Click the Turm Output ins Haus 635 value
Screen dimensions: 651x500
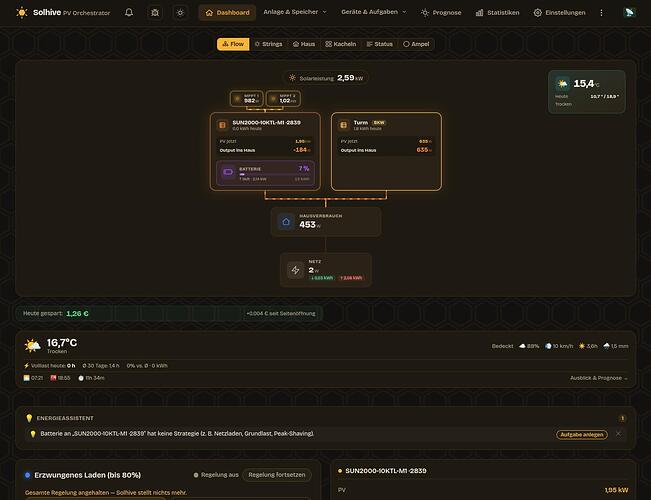[424, 150]
